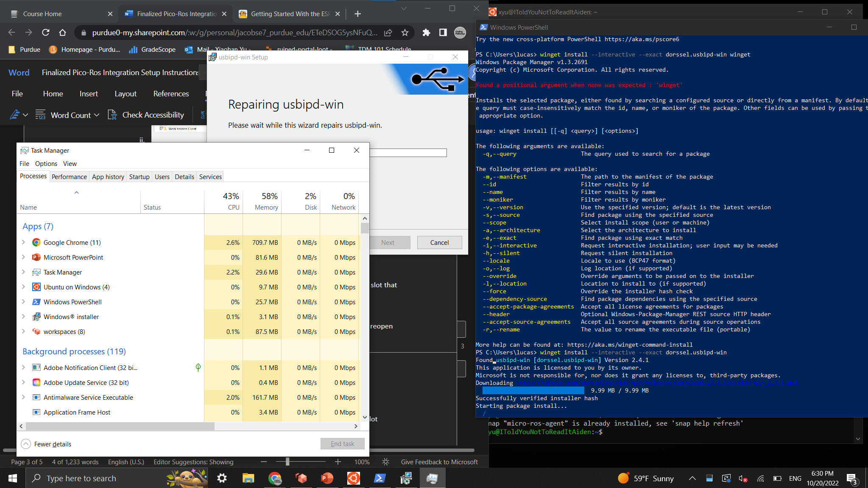This screenshot has width=868, height=488.
Task: Click Chrome reload page icon
Action: (x=45, y=33)
